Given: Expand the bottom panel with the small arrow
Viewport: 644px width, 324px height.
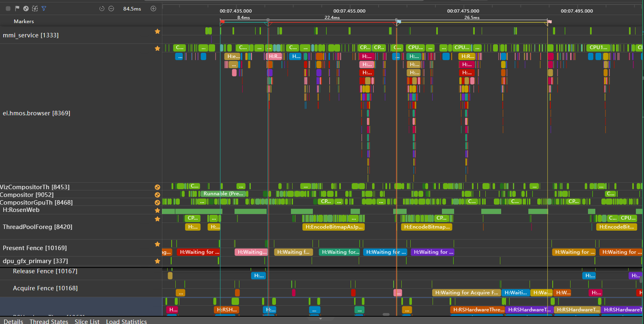Looking at the screenshot, I should click(x=321, y=319).
